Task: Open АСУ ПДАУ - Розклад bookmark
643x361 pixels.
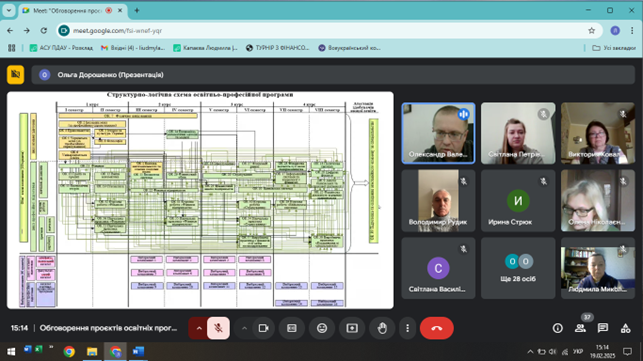Action: [61, 48]
